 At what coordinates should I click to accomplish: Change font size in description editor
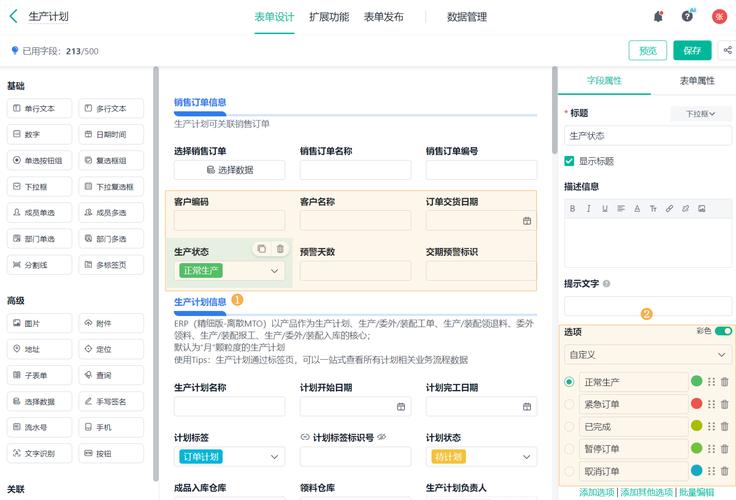pyautogui.click(x=653, y=208)
